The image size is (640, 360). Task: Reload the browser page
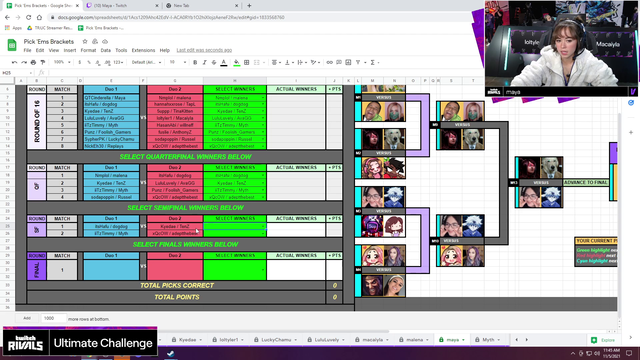[x=29, y=18]
